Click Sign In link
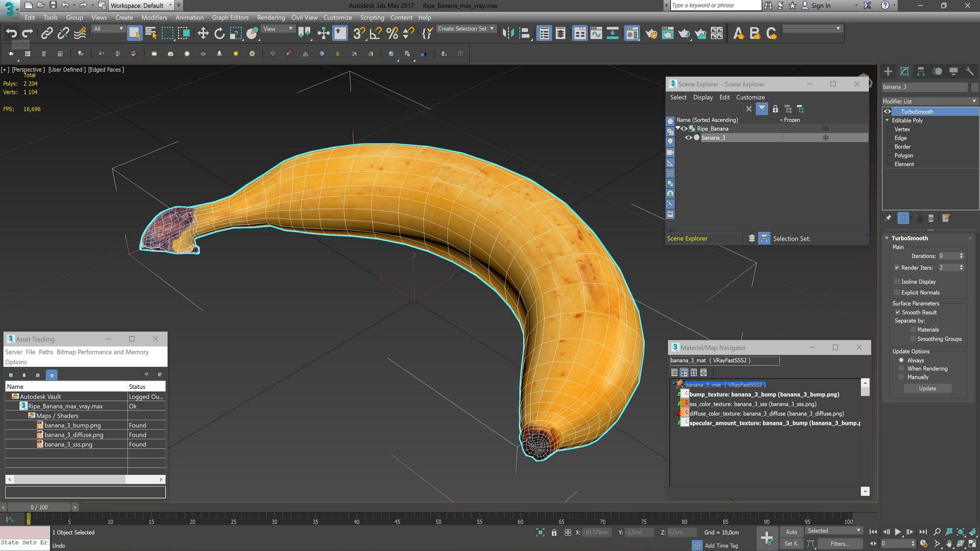The height and width of the screenshot is (551, 980). click(x=821, y=6)
